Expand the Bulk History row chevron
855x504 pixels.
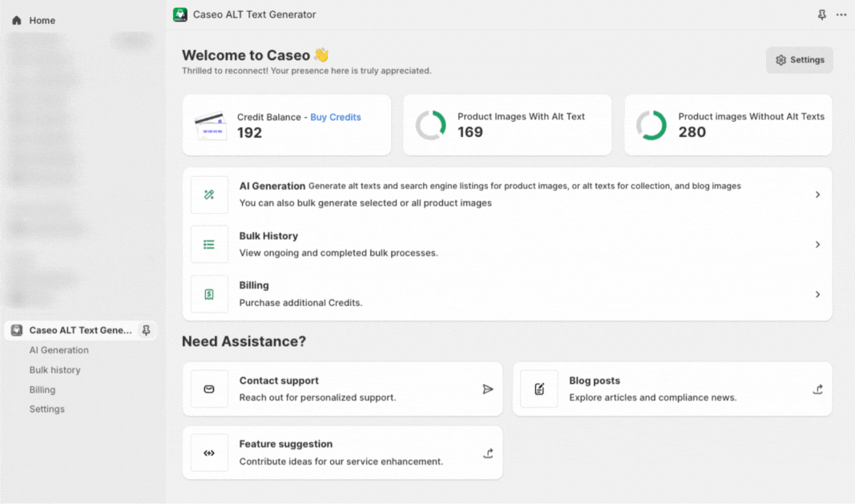(817, 244)
